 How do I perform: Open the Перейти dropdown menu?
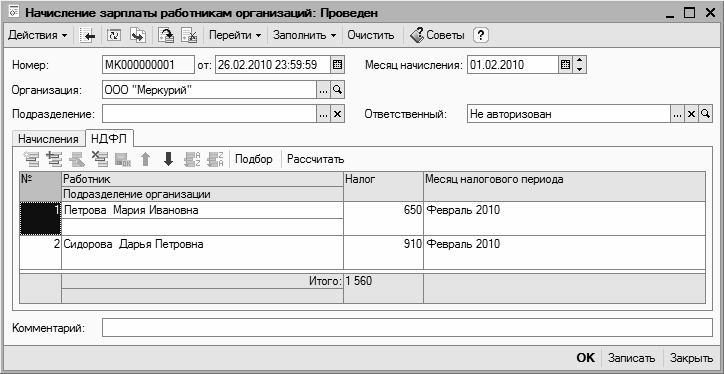click(235, 35)
